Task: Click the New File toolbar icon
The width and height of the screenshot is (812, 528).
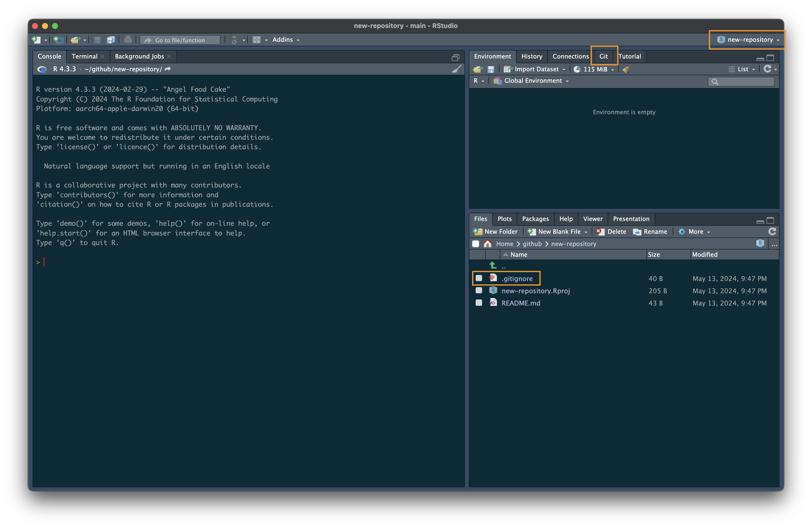Action: [36, 40]
